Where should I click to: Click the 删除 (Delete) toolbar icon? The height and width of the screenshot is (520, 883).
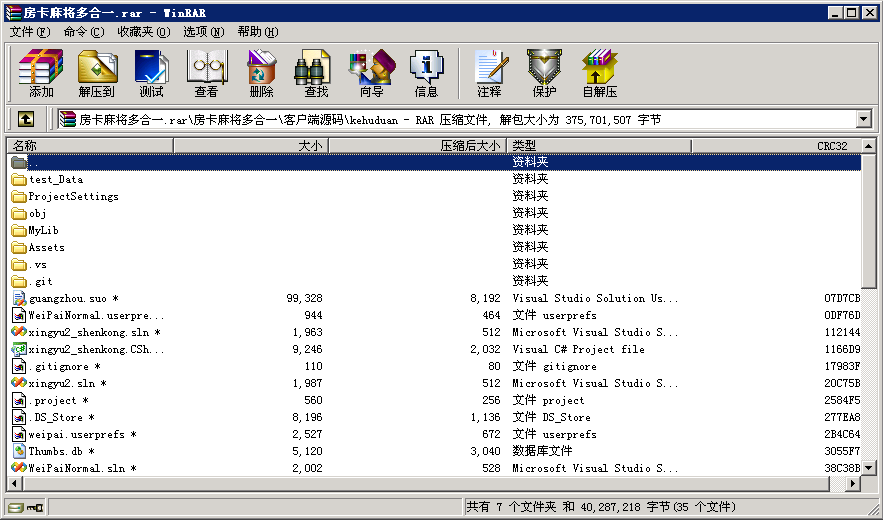tap(261, 73)
